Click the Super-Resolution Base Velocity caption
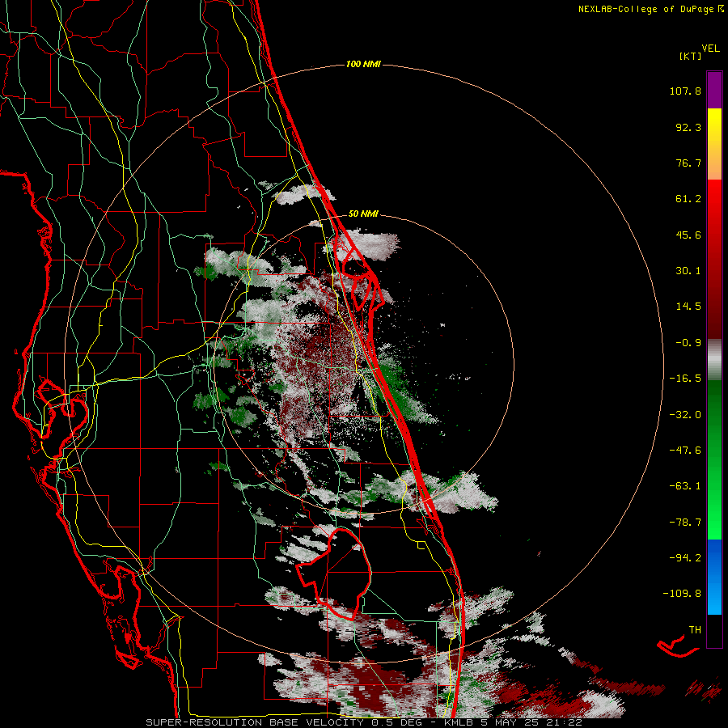The height and width of the screenshot is (728, 728). tap(363, 722)
